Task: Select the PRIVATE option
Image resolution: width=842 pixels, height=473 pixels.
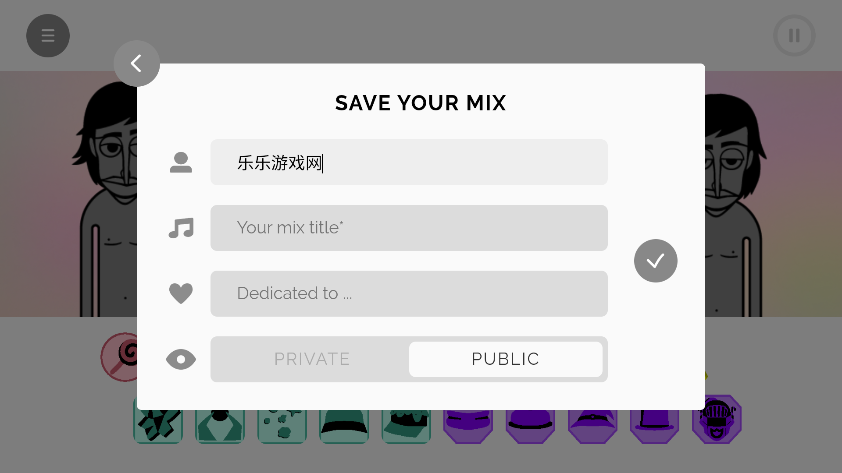Action: tap(312, 359)
